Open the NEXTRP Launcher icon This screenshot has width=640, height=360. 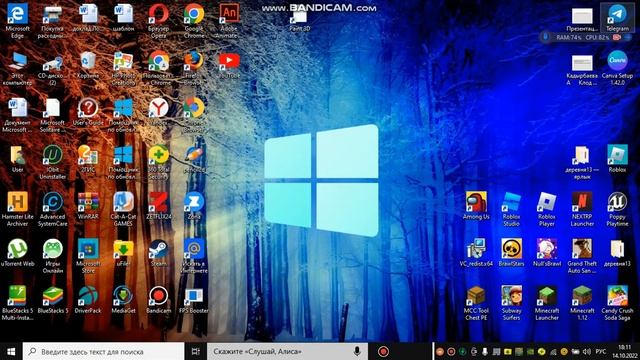(x=582, y=202)
